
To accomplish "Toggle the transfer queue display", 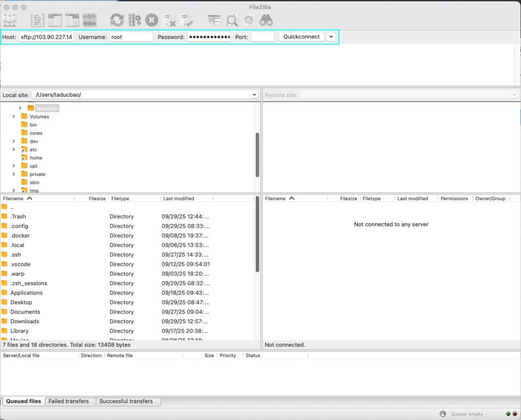I will 90,20.
